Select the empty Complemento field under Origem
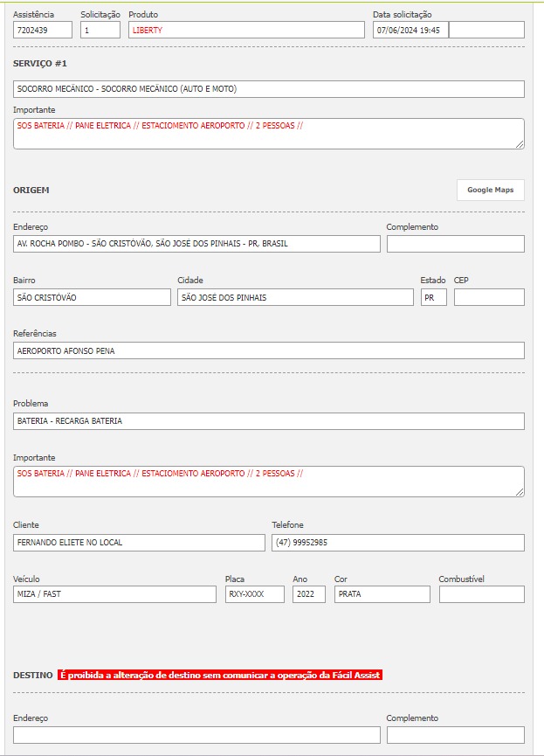 (x=455, y=244)
